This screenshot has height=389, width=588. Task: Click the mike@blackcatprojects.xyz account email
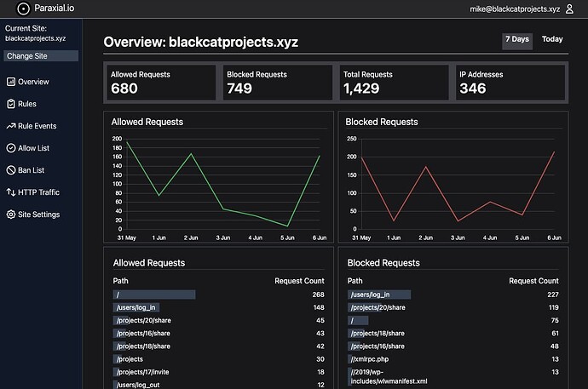click(515, 9)
